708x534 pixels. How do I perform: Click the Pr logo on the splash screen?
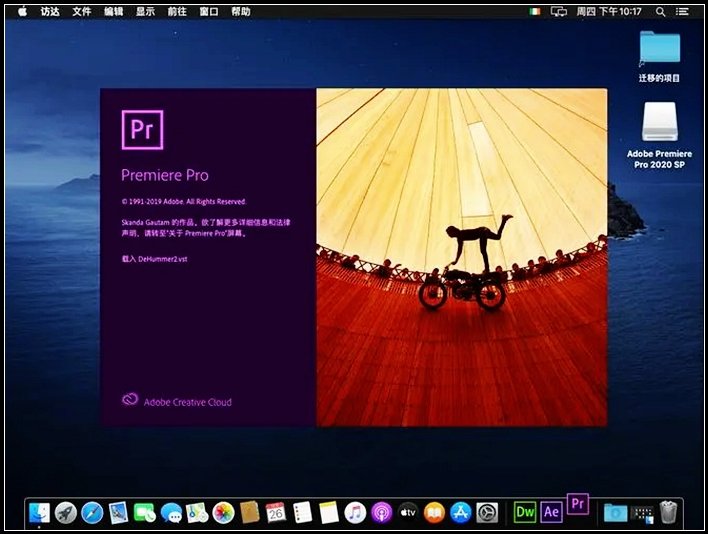141,130
